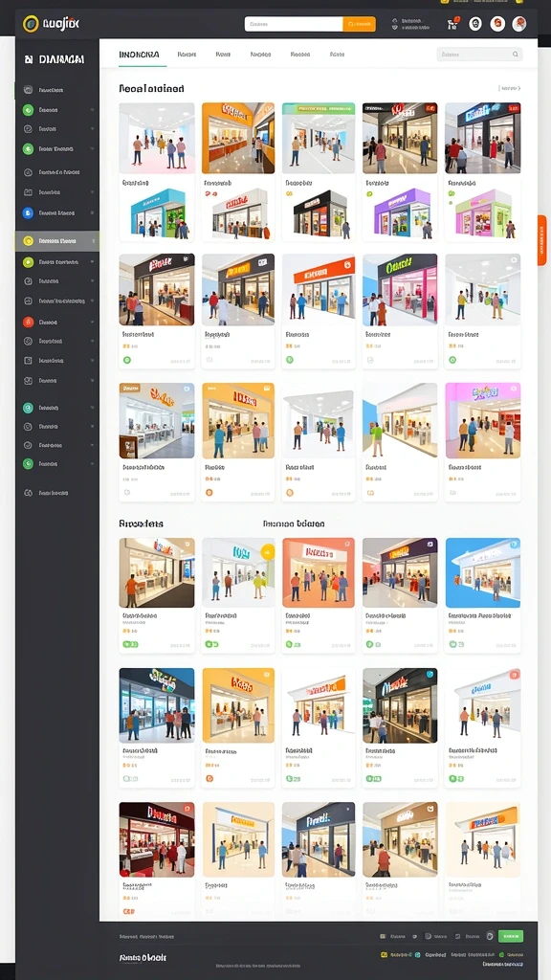
Task: Expand the highlighted sidebar item chevron
Action: (x=93, y=240)
